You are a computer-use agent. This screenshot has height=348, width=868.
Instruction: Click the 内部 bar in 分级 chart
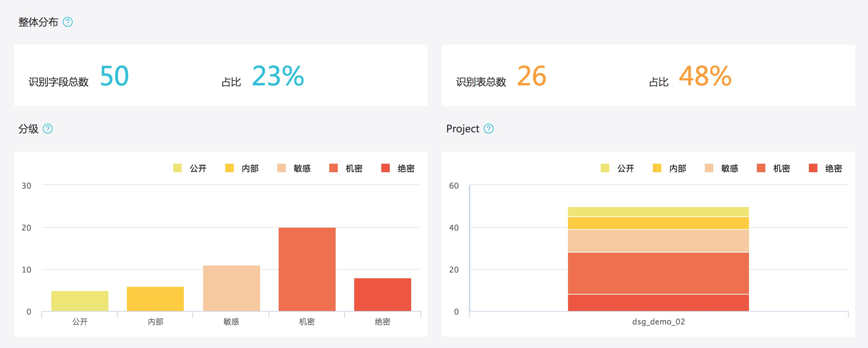[x=155, y=299]
